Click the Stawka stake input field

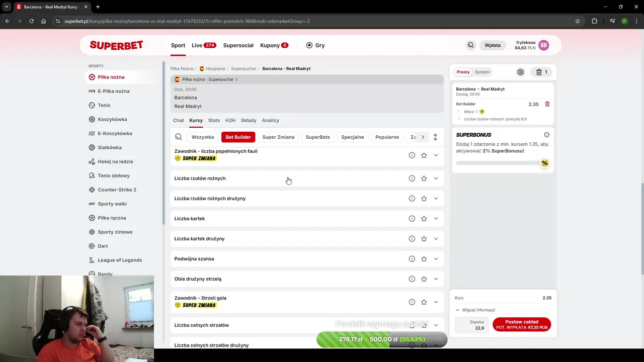point(471,325)
